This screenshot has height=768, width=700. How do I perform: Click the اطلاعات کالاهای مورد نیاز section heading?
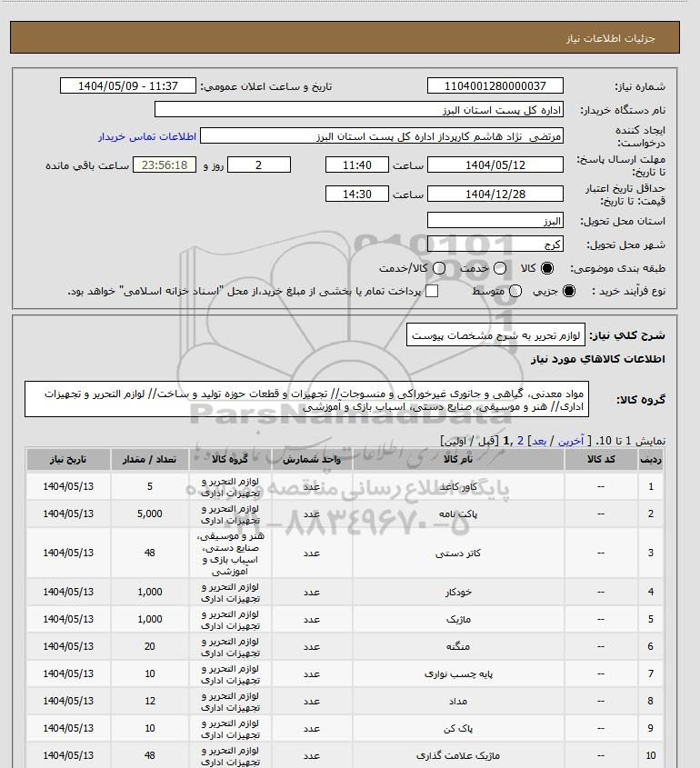597,359
